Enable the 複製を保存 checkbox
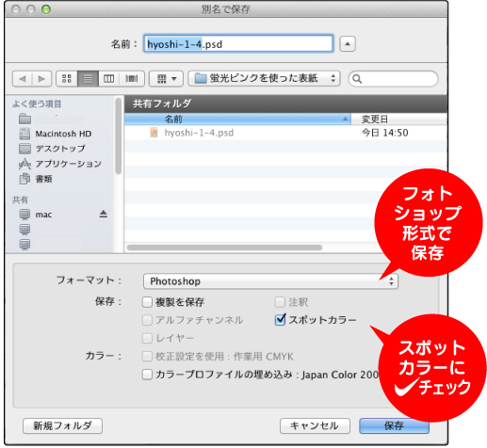Viewport: 487px width, 448px height. pyautogui.click(x=147, y=302)
